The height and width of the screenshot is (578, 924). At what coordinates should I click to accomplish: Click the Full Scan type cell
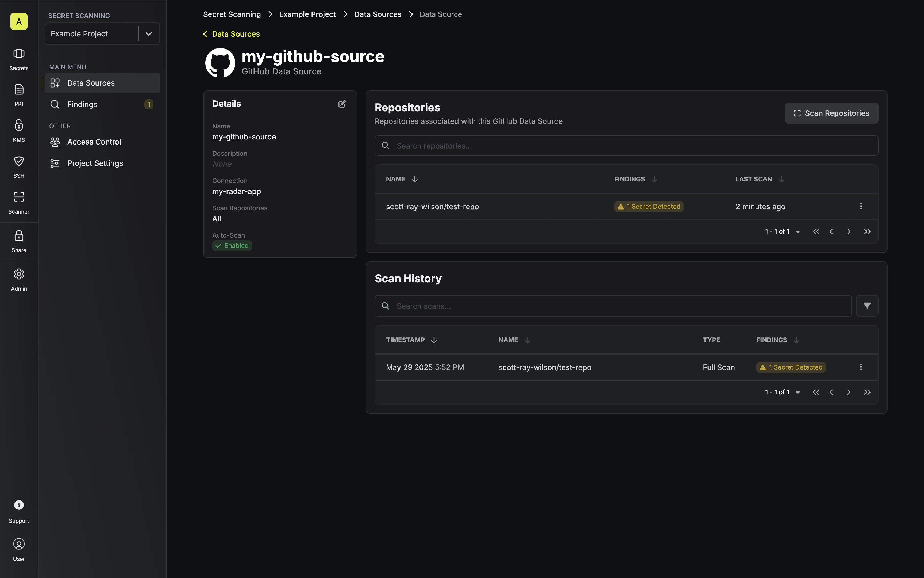click(719, 367)
